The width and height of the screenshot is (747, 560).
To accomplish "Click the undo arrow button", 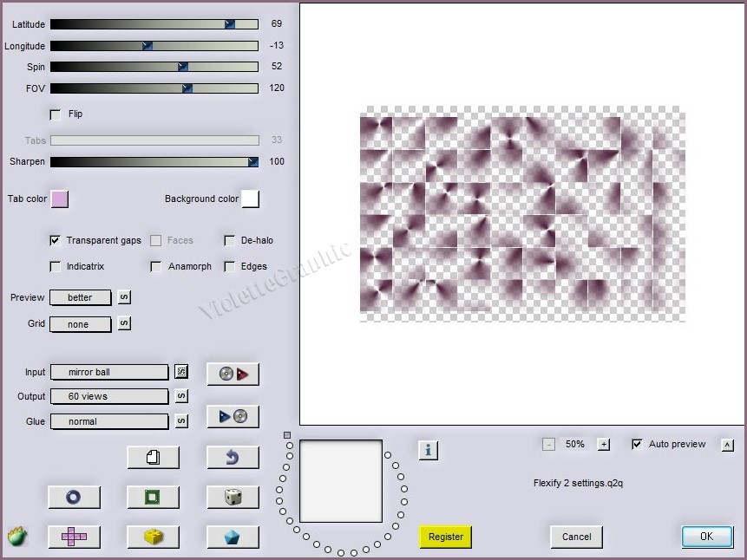I will tap(233, 457).
